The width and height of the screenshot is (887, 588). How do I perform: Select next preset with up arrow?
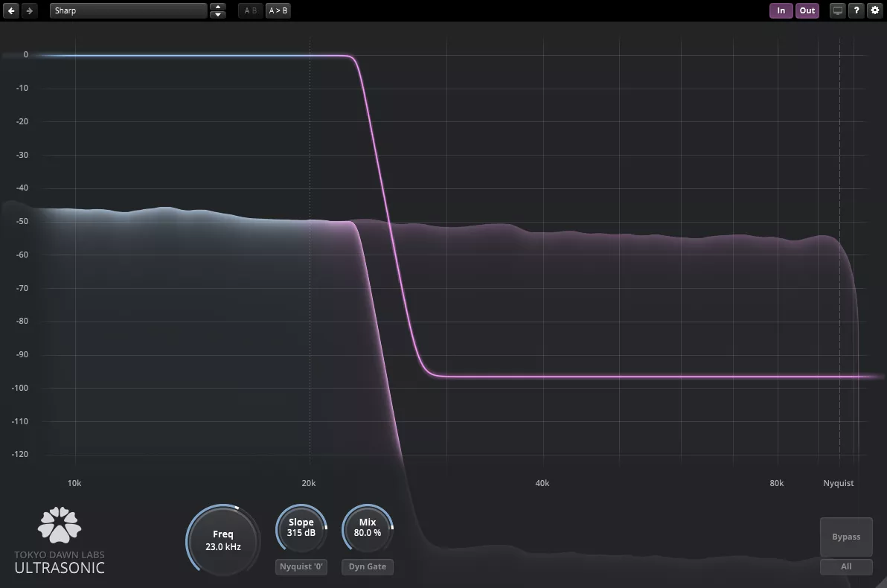point(217,7)
